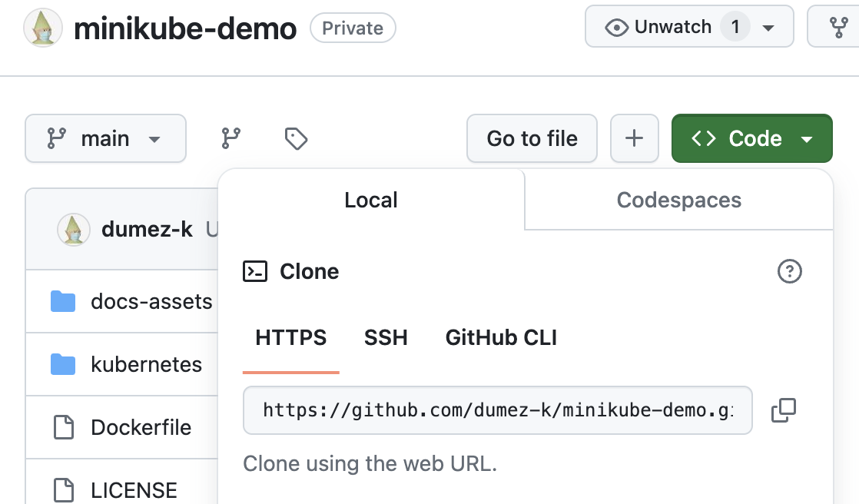Click the repository owner avatar icon
859x504 pixels.
click(x=43, y=28)
